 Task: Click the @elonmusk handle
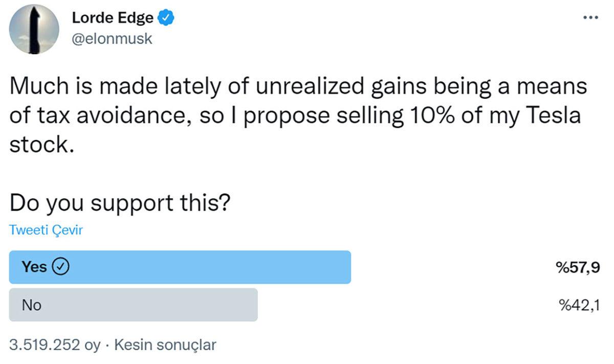(x=111, y=38)
